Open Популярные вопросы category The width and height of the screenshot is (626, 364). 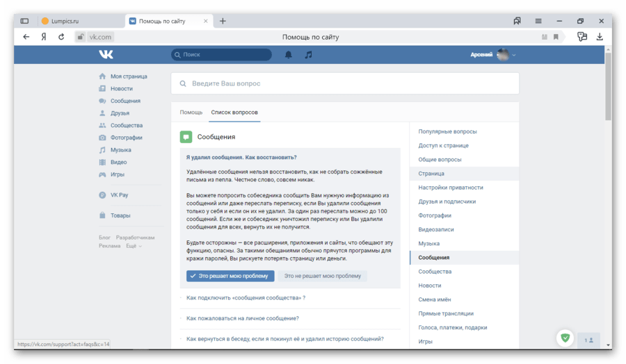pos(447,131)
